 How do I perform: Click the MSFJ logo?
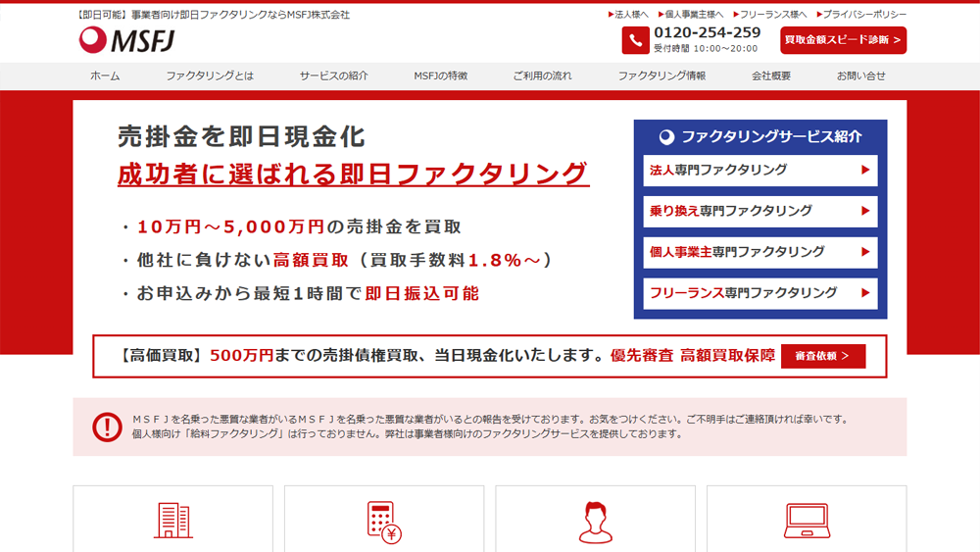[x=126, y=40]
